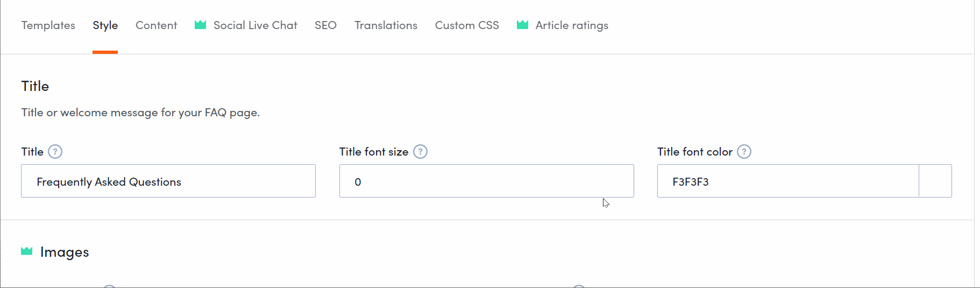Screen dimensions: 980x288
Task: Click the premium crown icon beside Images
Action: tap(27, 251)
